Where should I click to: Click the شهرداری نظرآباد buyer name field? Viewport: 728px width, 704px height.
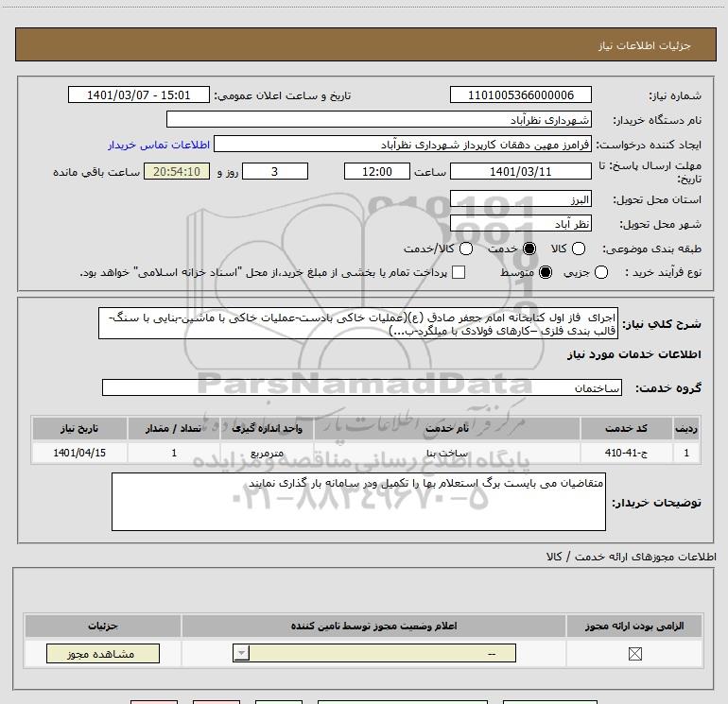379,120
